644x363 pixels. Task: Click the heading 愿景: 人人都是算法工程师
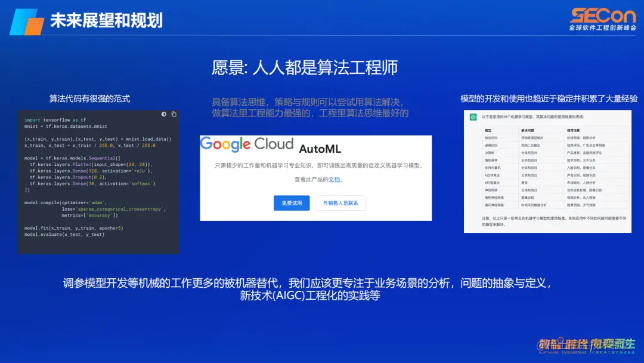click(305, 68)
